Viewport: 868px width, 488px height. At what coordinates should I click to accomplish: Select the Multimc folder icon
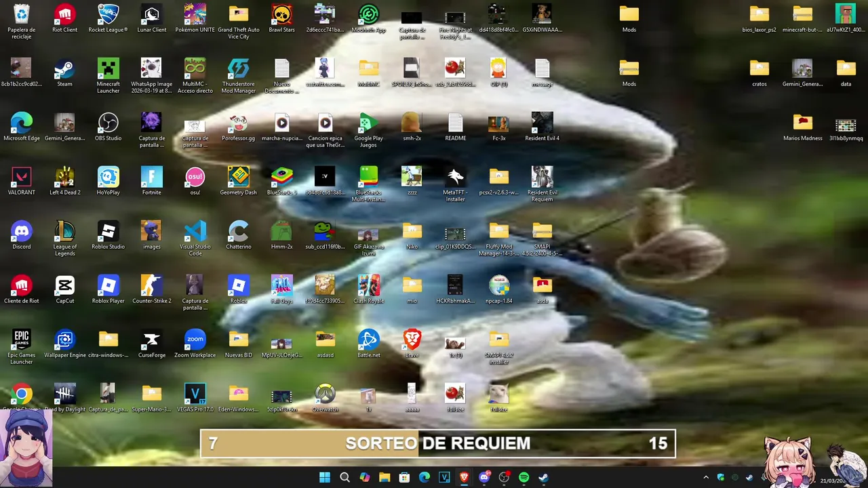(368, 73)
